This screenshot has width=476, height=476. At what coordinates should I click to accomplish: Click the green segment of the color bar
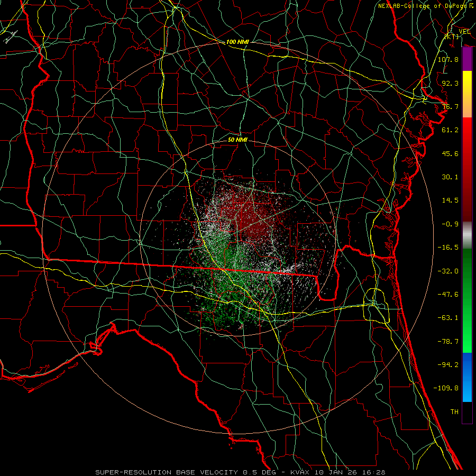(x=467, y=300)
